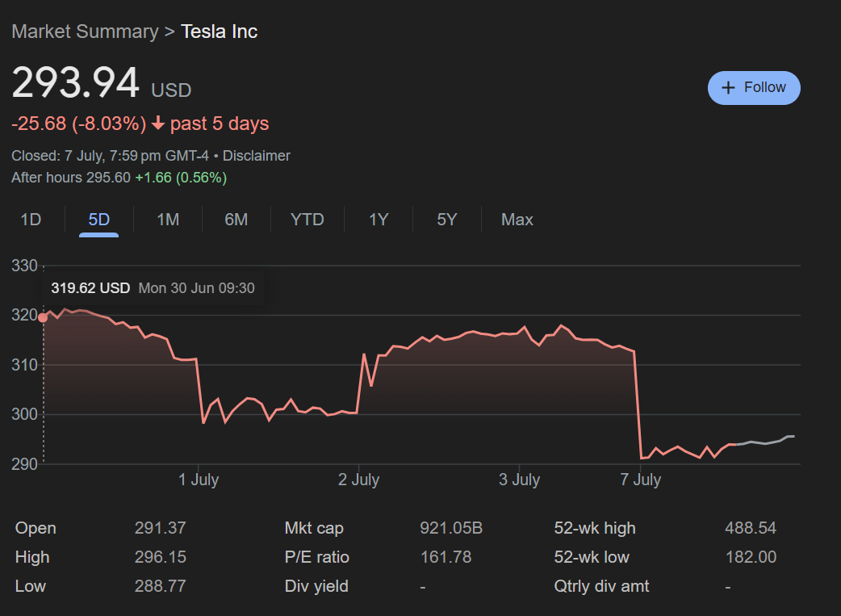The image size is (841, 616).
Task: Click the USD currency label
Action: tap(171, 90)
